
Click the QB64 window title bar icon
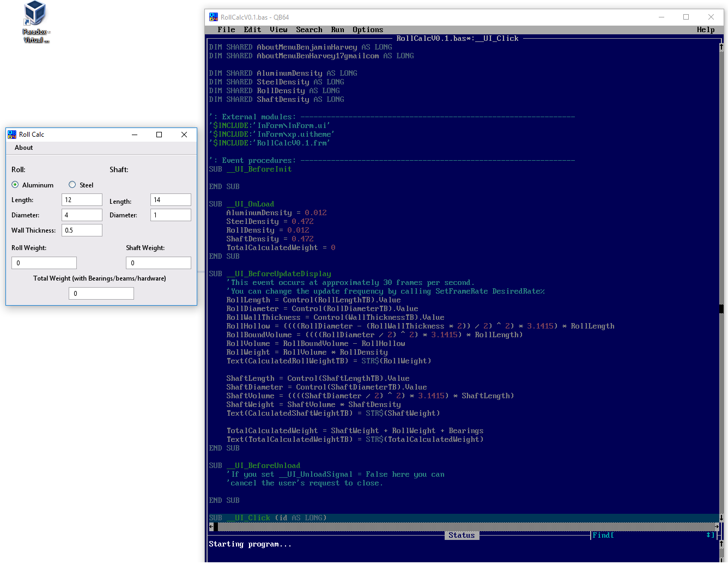[x=214, y=17]
